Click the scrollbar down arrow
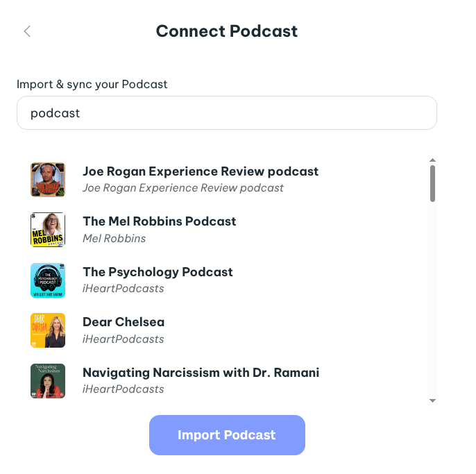476x474 pixels. pyautogui.click(x=432, y=400)
